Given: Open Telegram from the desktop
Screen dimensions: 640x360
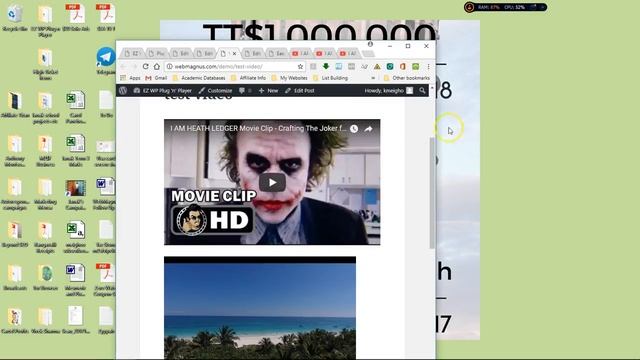Looking at the screenshot, I should [106, 60].
